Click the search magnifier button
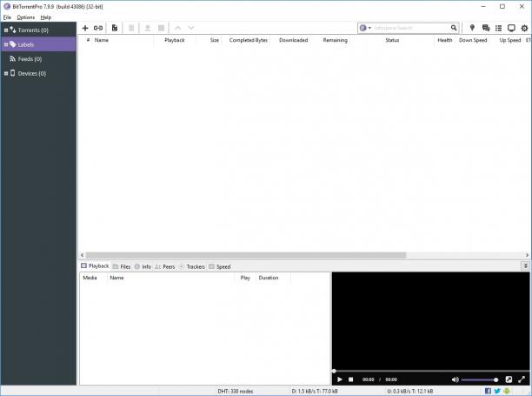Viewport: 532px width, 396px height. (x=454, y=28)
